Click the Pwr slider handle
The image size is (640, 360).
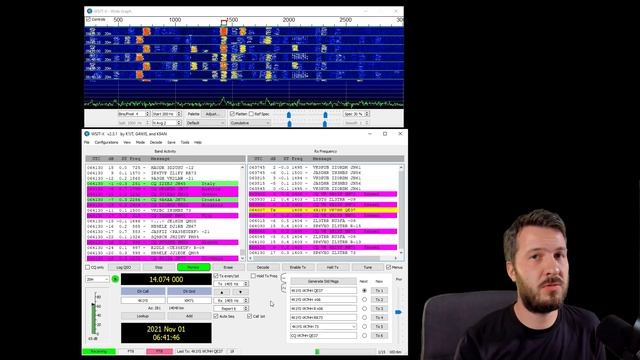coord(398,312)
